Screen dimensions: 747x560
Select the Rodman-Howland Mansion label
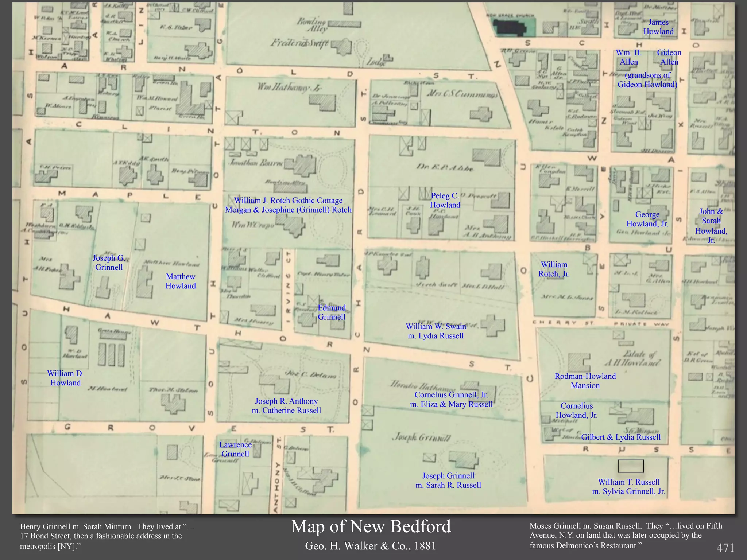tap(585, 381)
